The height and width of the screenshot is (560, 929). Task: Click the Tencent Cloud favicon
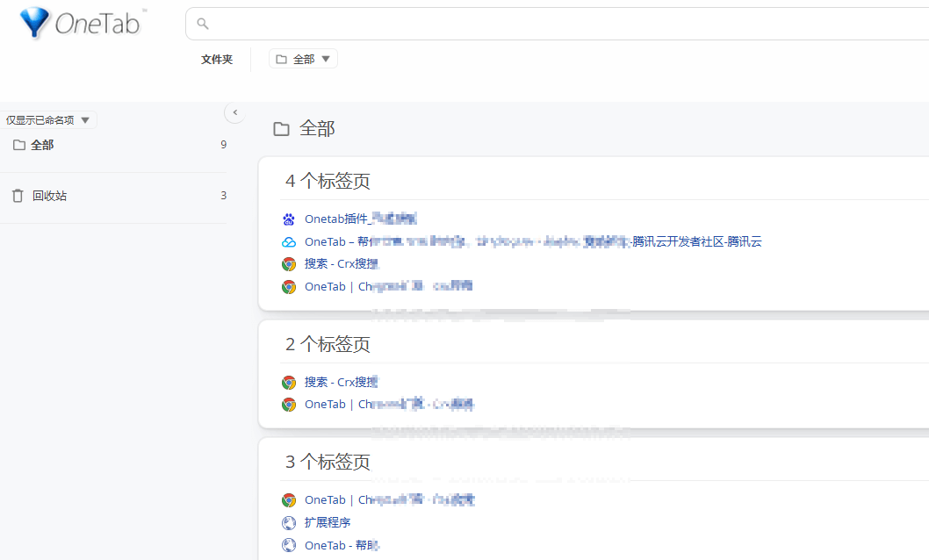click(289, 242)
